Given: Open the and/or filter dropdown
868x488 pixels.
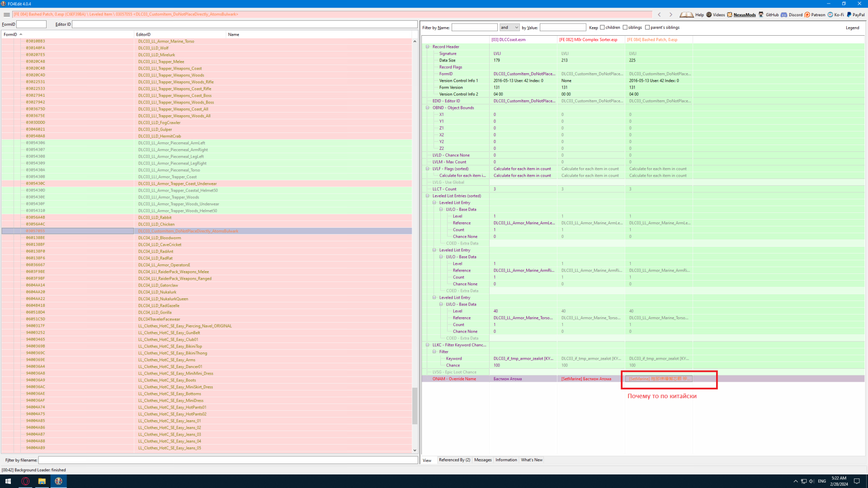Looking at the screenshot, I should (x=509, y=28).
